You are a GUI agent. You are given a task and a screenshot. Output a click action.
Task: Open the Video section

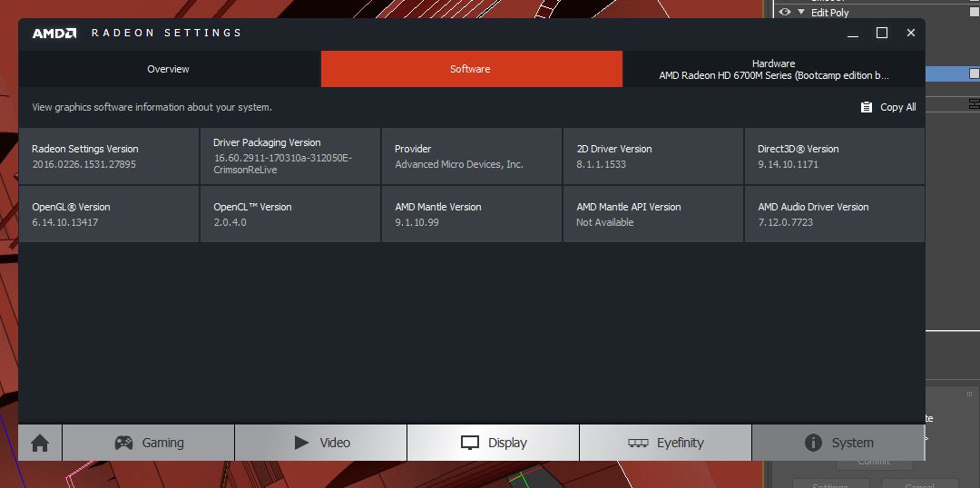click(x=321, y=443)
